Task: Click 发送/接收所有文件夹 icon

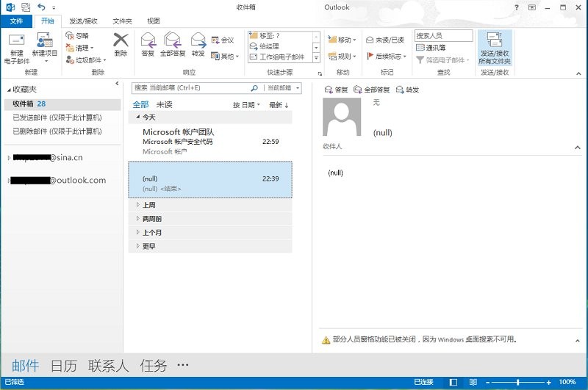Action: coord(495,47)
